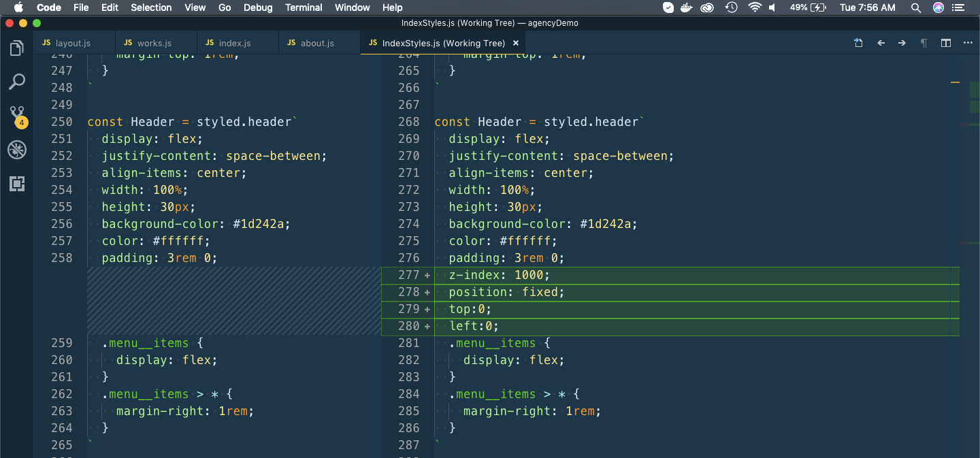Open the Terminal menu
The width and height of the screenshot is (980, 458).
point(304,7)
